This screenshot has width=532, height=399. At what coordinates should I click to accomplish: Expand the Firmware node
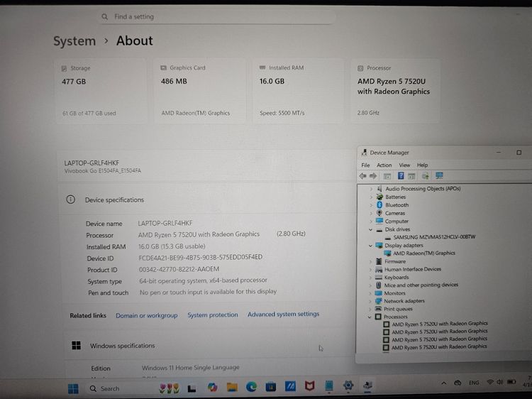coord(370,261)
